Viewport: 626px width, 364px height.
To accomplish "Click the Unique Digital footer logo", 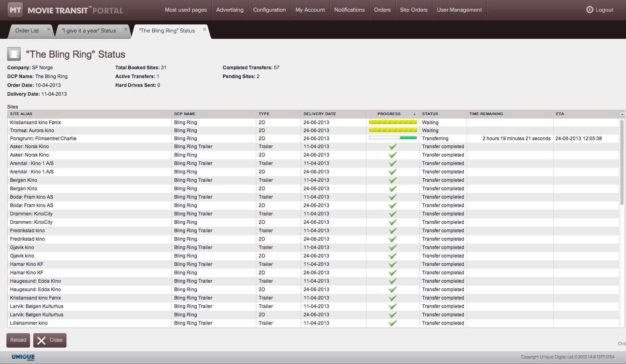I will 23,357.
